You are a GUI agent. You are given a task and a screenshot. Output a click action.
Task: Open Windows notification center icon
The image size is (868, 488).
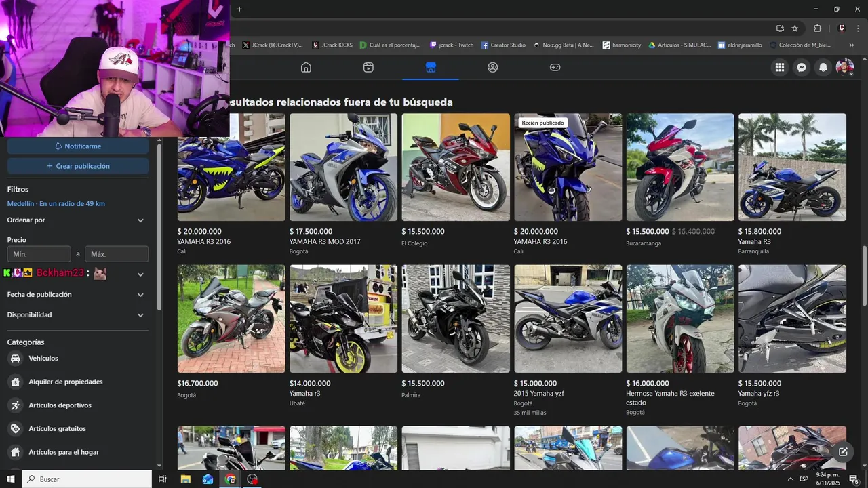coord(854,479)
